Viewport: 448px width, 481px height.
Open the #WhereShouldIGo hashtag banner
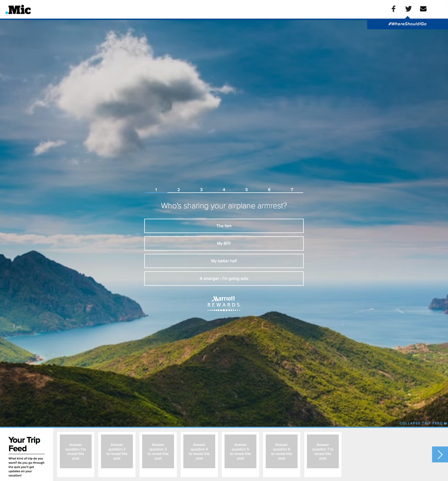pyautogui.click(x=407, y=24)
